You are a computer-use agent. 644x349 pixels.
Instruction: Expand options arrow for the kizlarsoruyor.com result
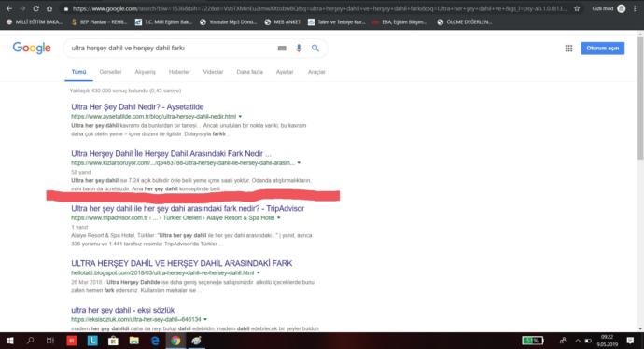pyautogui.click(x=299, y=163)
